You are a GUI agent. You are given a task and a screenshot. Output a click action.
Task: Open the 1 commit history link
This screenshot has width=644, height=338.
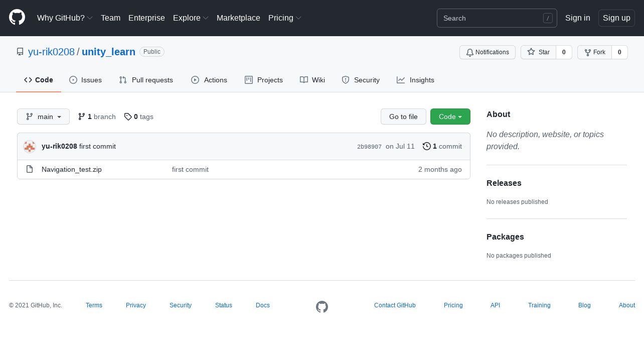(x=442, y=146)
